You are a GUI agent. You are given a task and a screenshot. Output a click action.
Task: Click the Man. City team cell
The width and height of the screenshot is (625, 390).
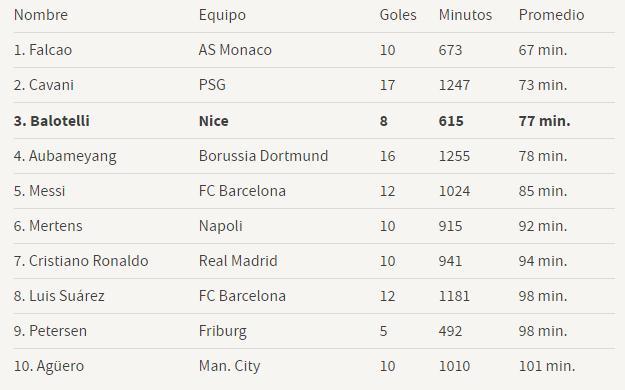(x=229, y=366)
